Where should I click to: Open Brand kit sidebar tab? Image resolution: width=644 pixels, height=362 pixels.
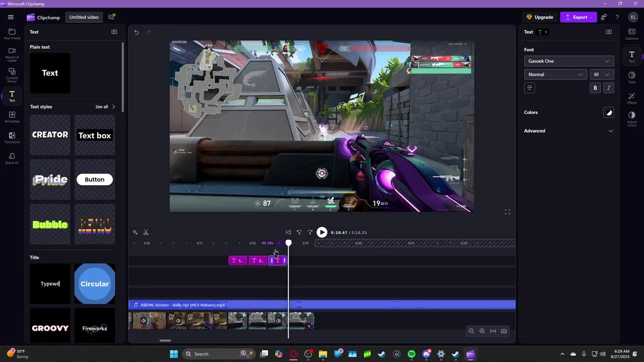pyautogui.click(x=12, y=158)
